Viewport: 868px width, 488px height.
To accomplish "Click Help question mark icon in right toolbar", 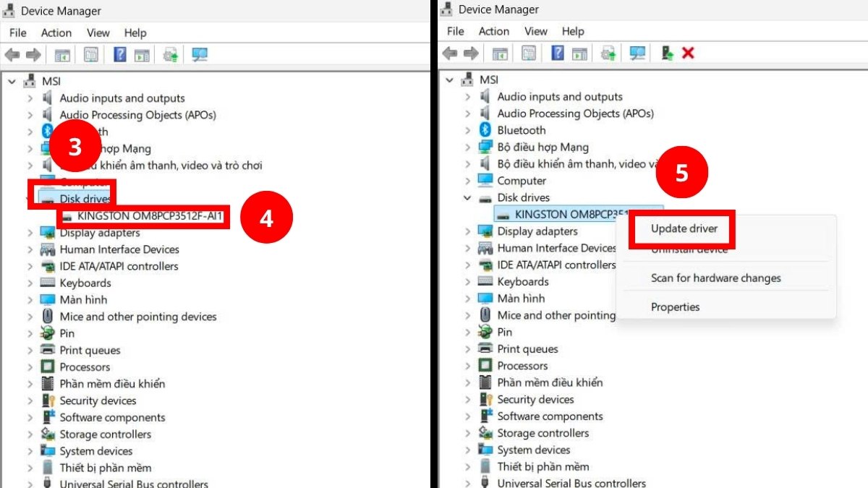I will tap(558, 53).
